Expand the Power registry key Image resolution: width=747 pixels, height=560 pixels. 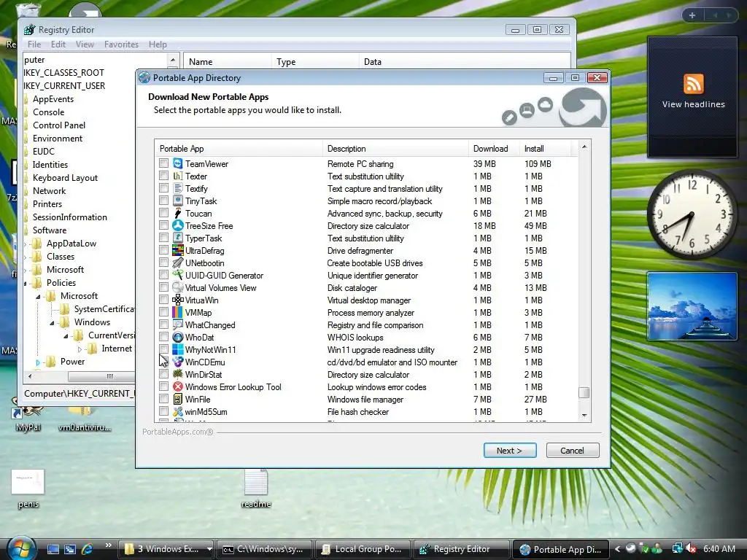[38, 362]
